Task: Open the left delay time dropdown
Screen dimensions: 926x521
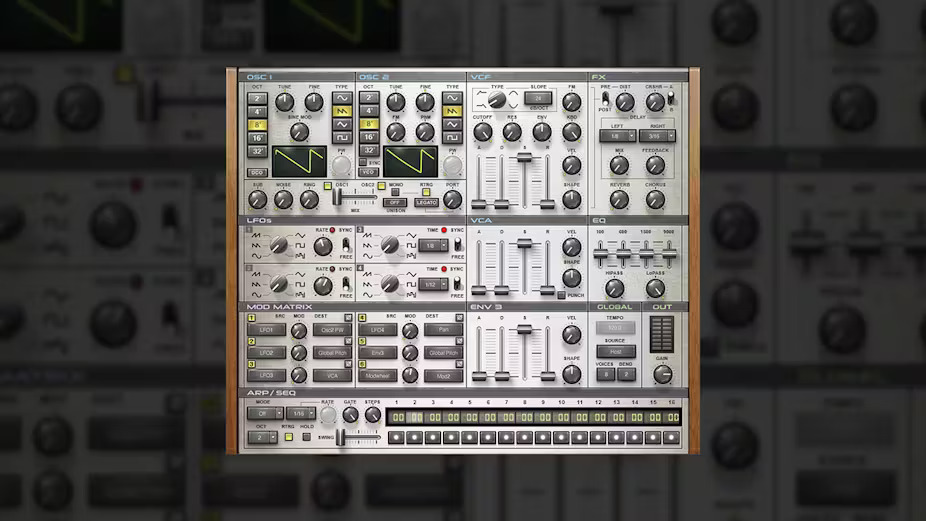Action: pyautogui.click(x=617, y=136)
